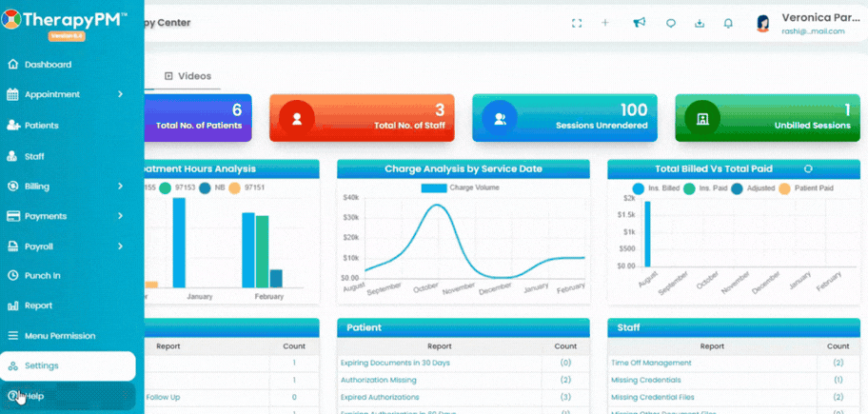Switch to the Videos tab
The image size is (868, 414).
188,76
